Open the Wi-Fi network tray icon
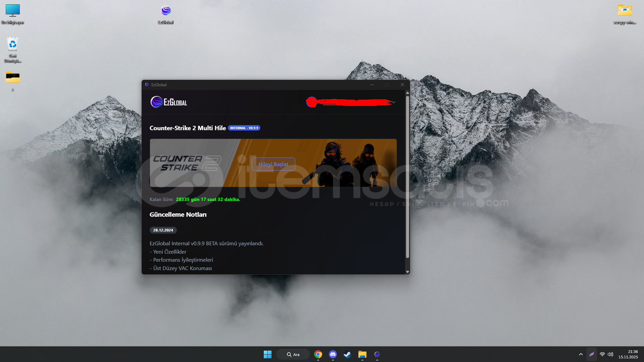 (x=602, y=354)
